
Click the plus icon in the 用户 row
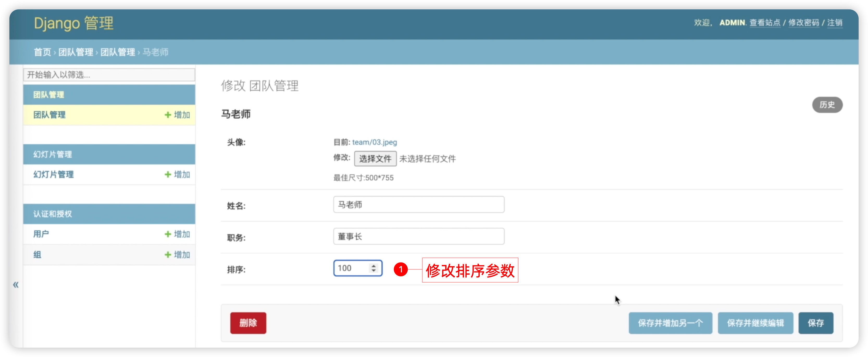click(x=168, y=234)
